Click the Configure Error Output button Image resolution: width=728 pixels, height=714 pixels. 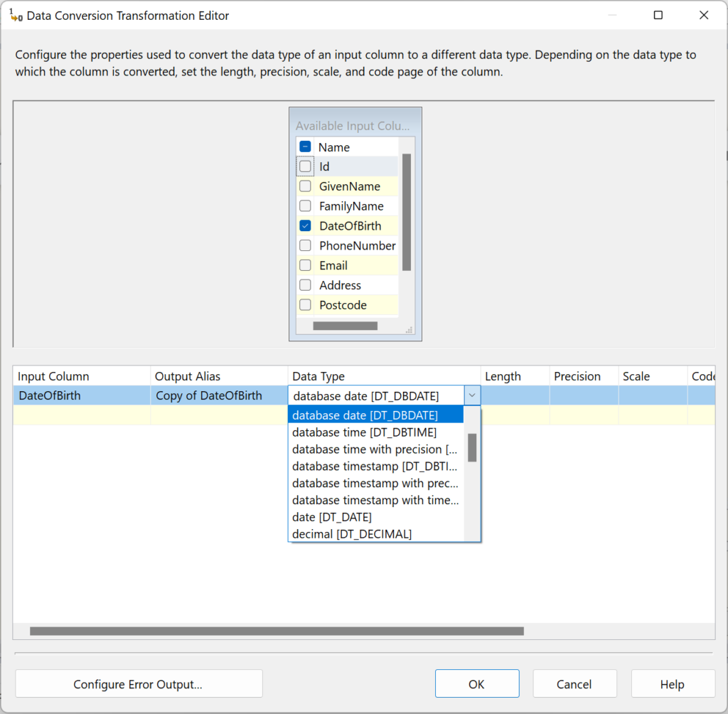(139, 683)
